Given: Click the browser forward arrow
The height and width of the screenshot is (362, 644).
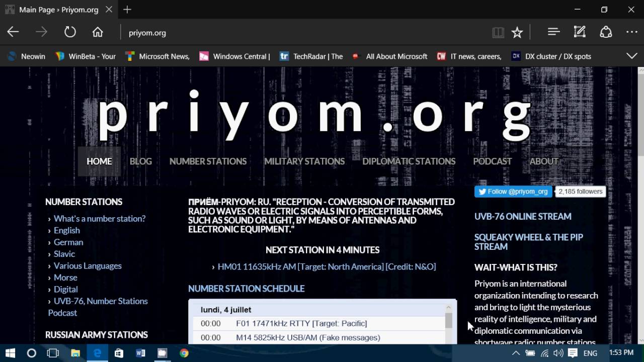Looking at the screenshot, I should [41, 32].
